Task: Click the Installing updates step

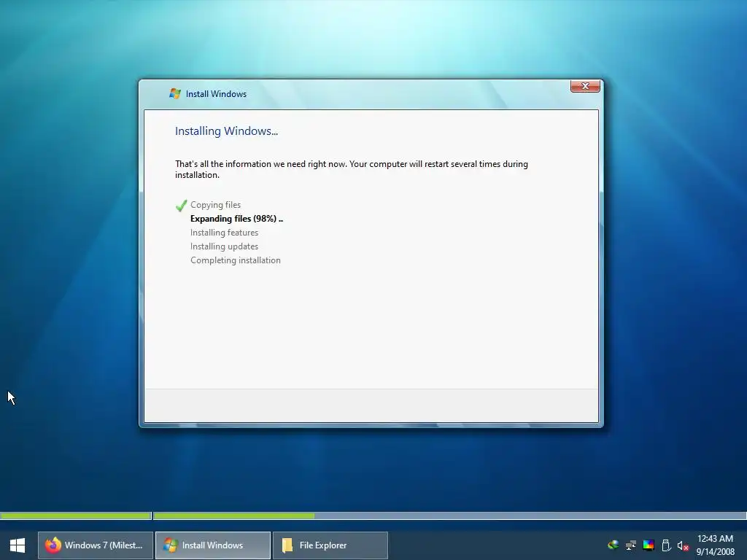Action: [x=225, y=246]
